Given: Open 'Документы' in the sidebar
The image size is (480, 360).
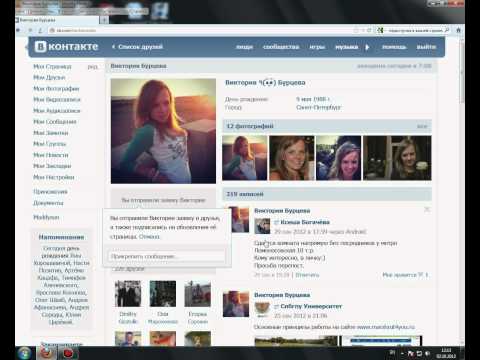Looking at the screenshot, I should pyautogui.click(x=48, y=203).
